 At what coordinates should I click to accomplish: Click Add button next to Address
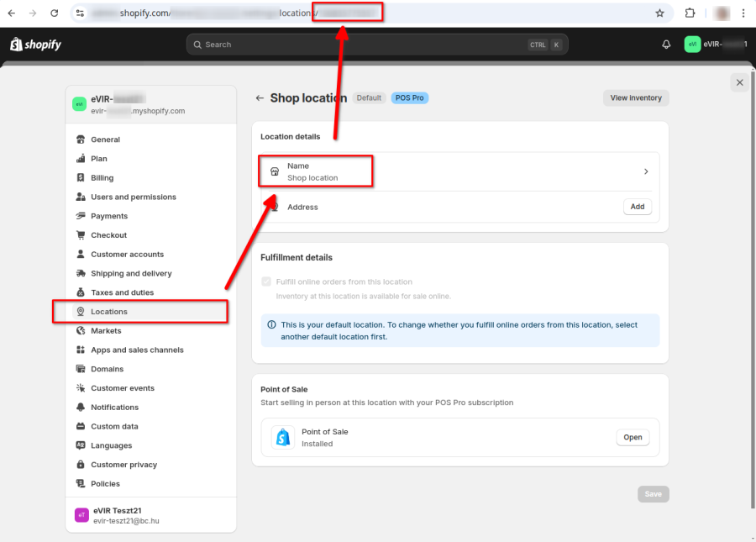pos(638,207)
